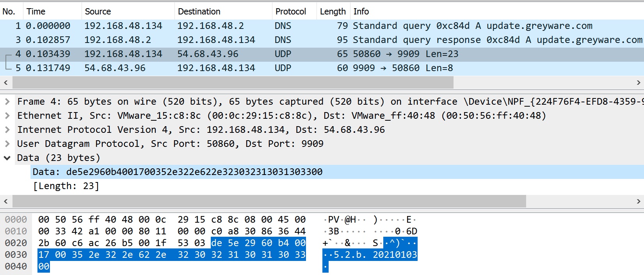Click hex bytes '00 50 56 ff 40 48 00 0c'

pos(102,220)
